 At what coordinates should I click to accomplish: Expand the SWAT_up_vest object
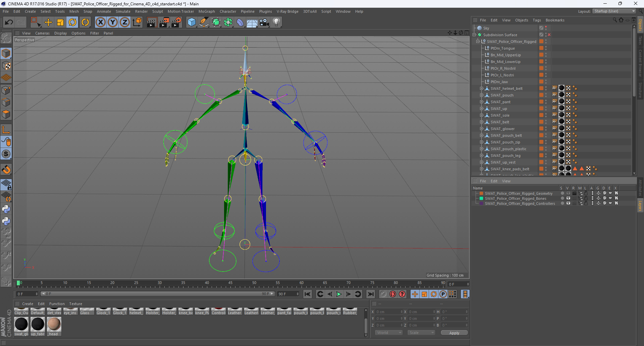482,162
